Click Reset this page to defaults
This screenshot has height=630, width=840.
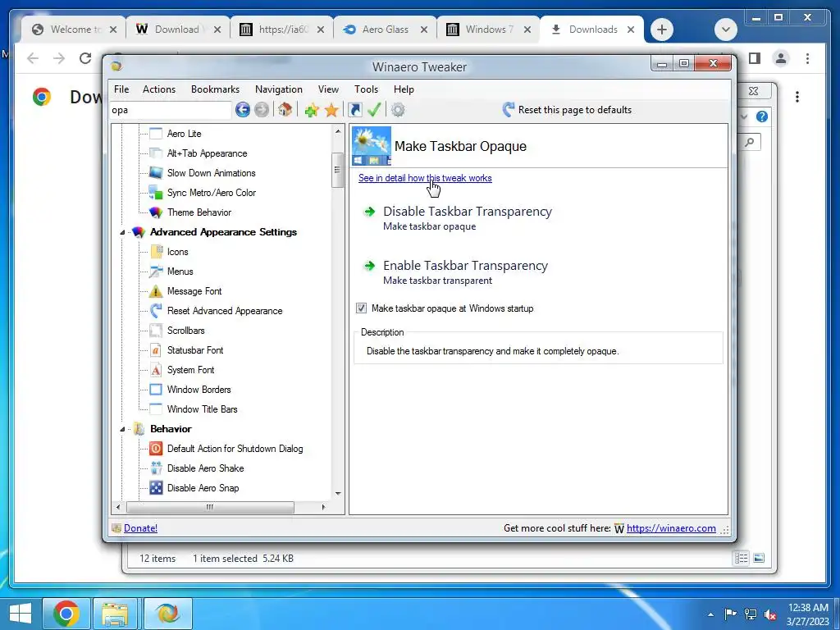coord(568,110)
